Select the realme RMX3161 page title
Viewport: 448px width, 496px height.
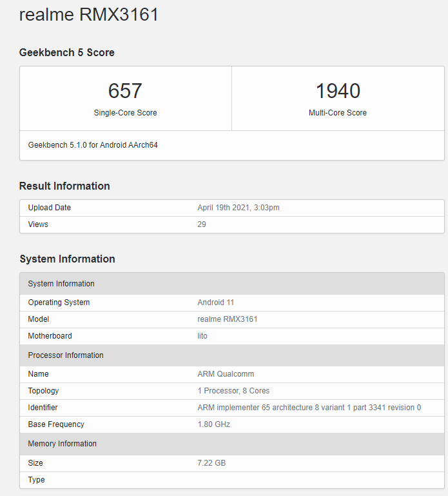(x=88, y=15)
